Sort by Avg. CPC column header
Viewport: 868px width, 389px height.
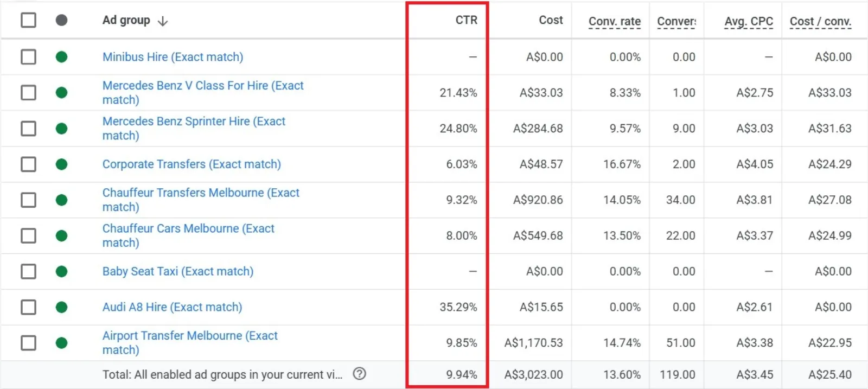point(749,21)
